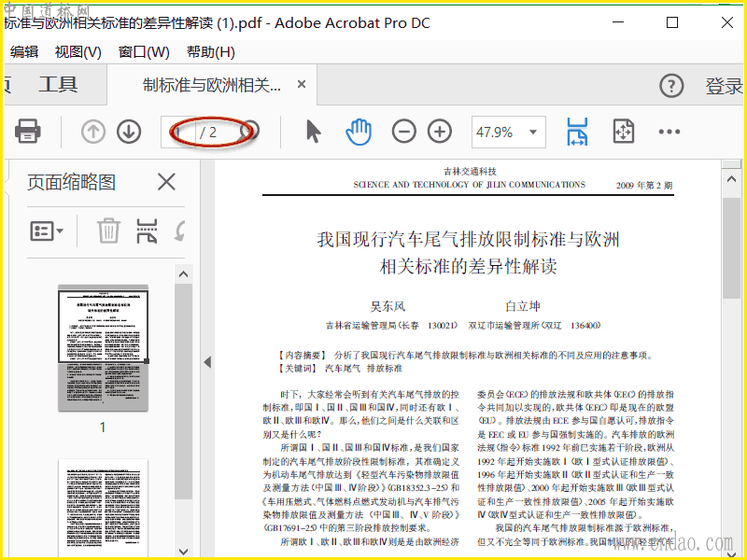Click the thumbnail panel page-layout icon
This screenshot has height=560, width=747.
click(147, 231)
